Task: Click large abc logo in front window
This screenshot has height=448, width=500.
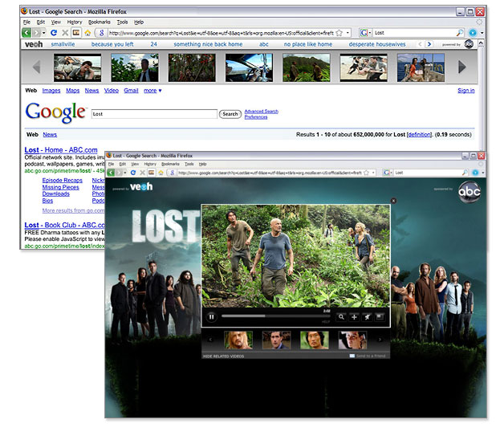Action: pos(469,192)
